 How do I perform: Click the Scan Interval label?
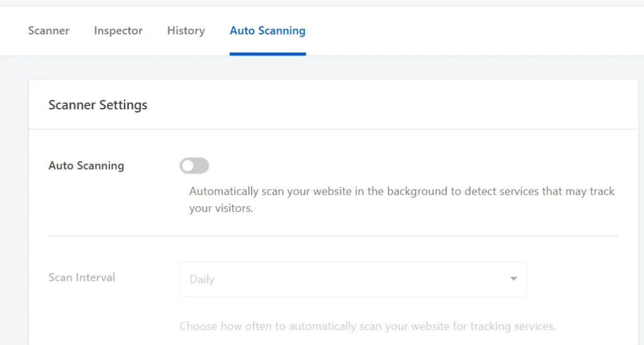point(82,278)
